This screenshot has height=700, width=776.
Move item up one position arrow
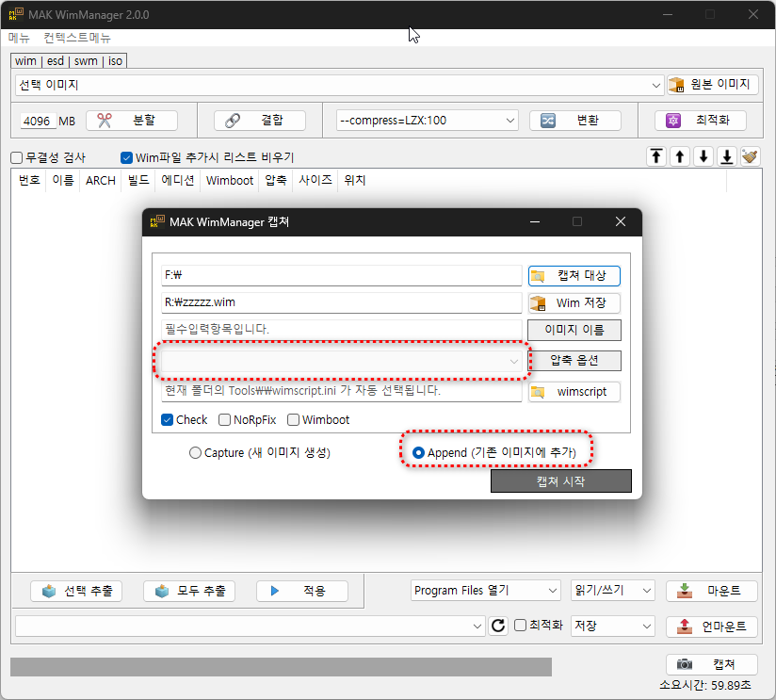click(x=680, y=157)
